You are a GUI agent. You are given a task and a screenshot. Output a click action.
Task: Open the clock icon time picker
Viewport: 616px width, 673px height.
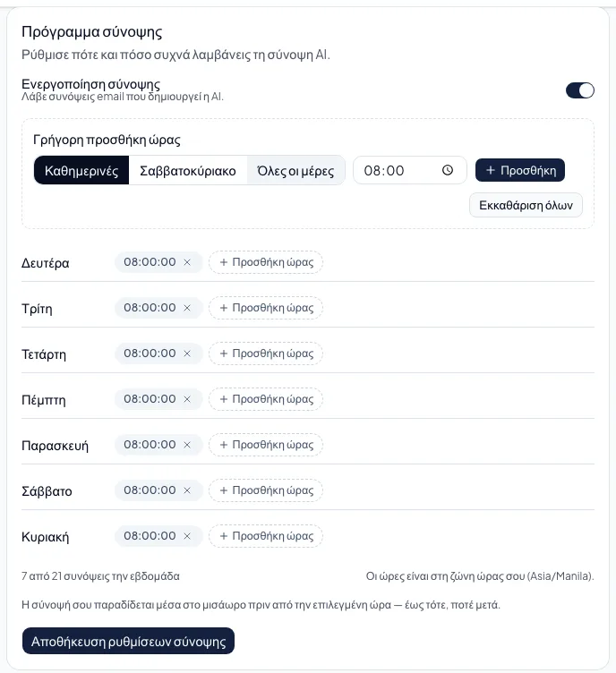click(448, 170)
